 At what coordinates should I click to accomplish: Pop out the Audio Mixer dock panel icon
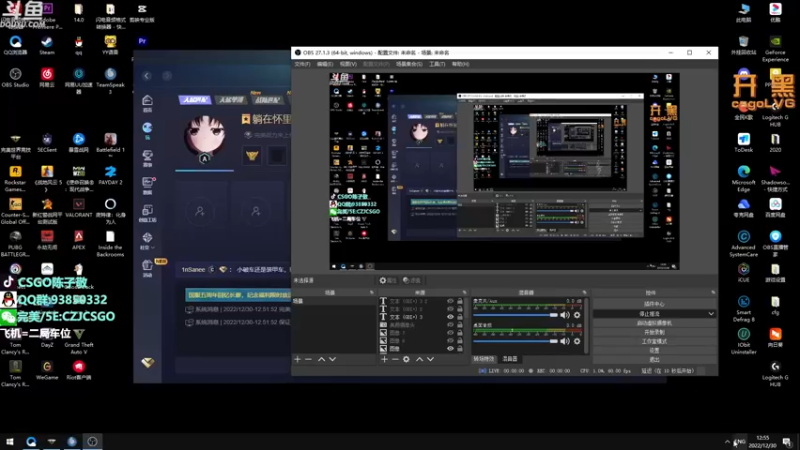(585, 292)
